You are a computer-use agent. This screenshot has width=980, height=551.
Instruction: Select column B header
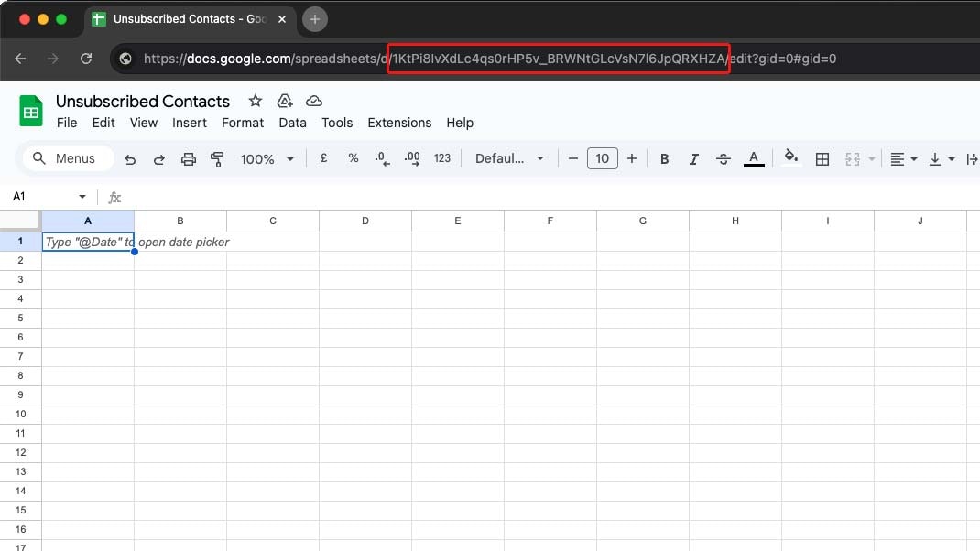point(180,221)
